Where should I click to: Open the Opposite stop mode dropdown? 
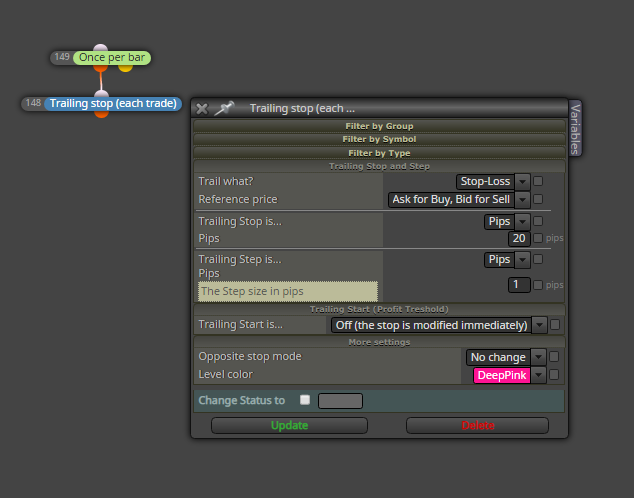(x=506, y=357)
